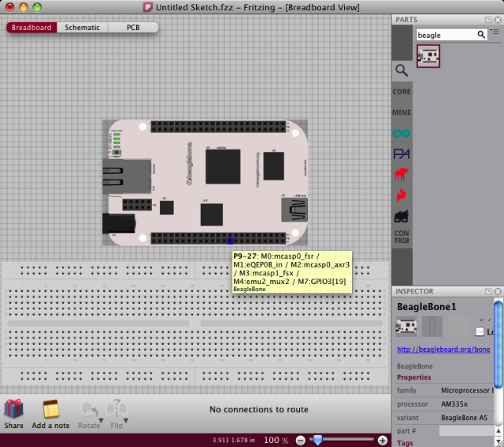
Task: Open the PCB view tab
Action: click(x=133, y=28)
